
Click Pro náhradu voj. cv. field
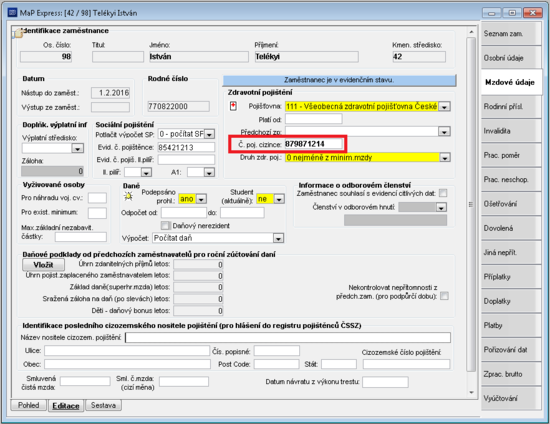(x=97, y=198)
